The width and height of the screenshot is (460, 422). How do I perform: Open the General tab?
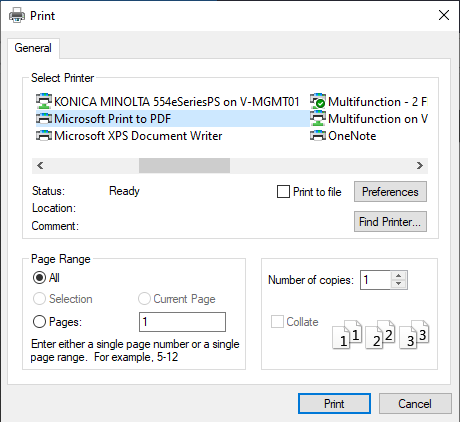click(33, 48)
